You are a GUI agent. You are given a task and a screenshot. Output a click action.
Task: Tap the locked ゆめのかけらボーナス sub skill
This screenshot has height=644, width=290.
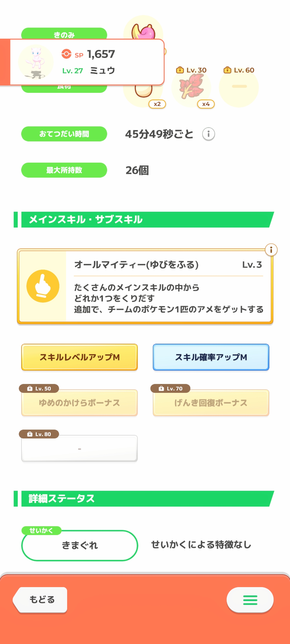pos(79,403)
